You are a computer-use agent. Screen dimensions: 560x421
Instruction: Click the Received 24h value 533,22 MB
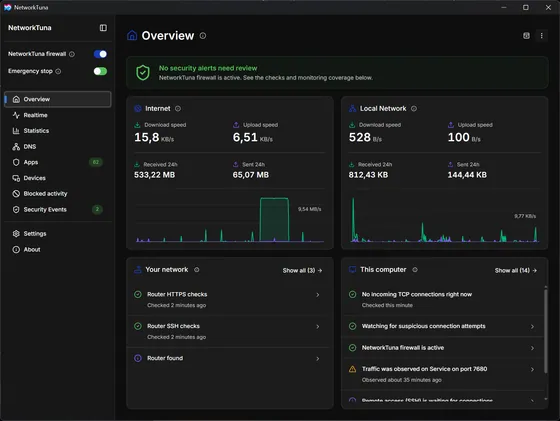click(x=155, y=175)
